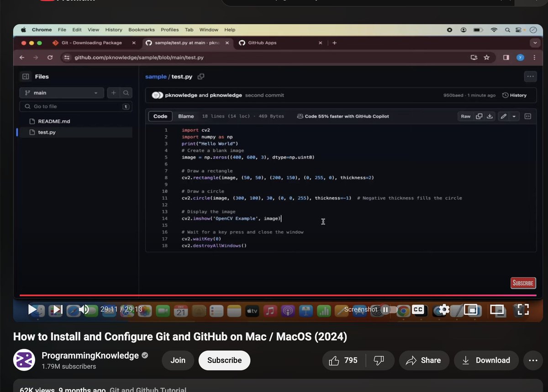Download the video

pos(486,360)
